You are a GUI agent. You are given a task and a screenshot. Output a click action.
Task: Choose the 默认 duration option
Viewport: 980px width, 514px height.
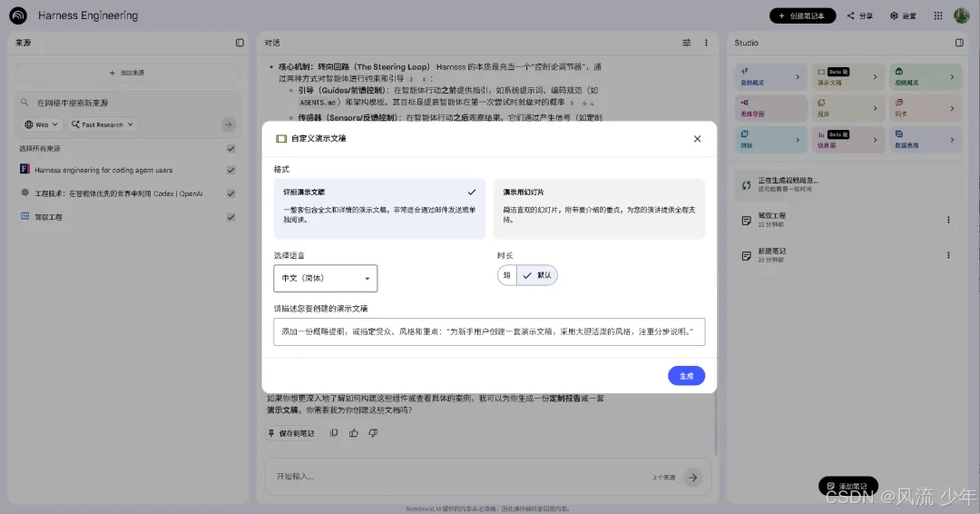coord(537,275)
